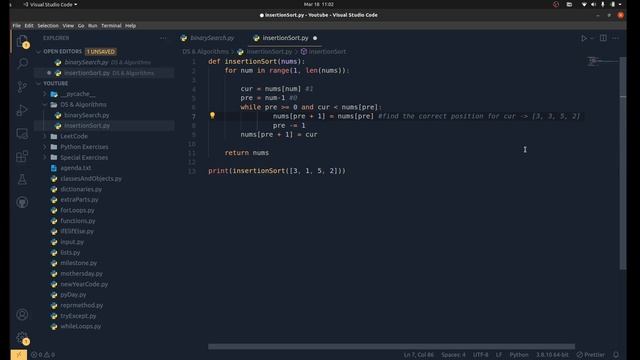Change indentation via Spaces: 4
The image size is (640, 360).
click(x=453, y=355)
